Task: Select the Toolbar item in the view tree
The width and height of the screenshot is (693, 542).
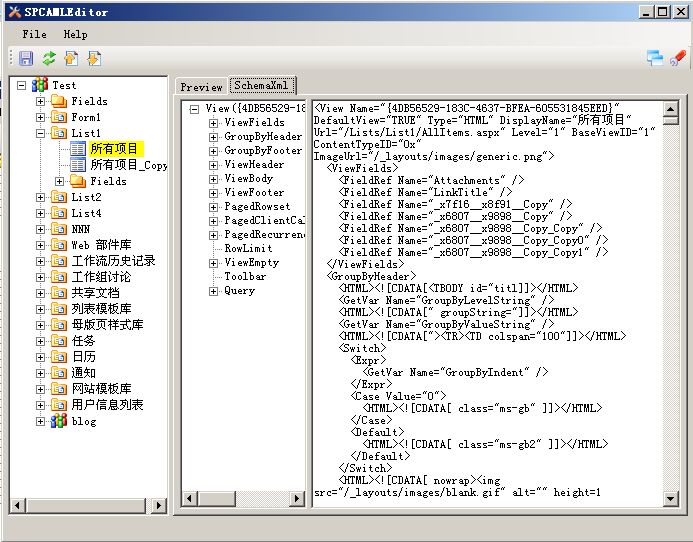Action: pyautogui.click(x=245, y=277)
